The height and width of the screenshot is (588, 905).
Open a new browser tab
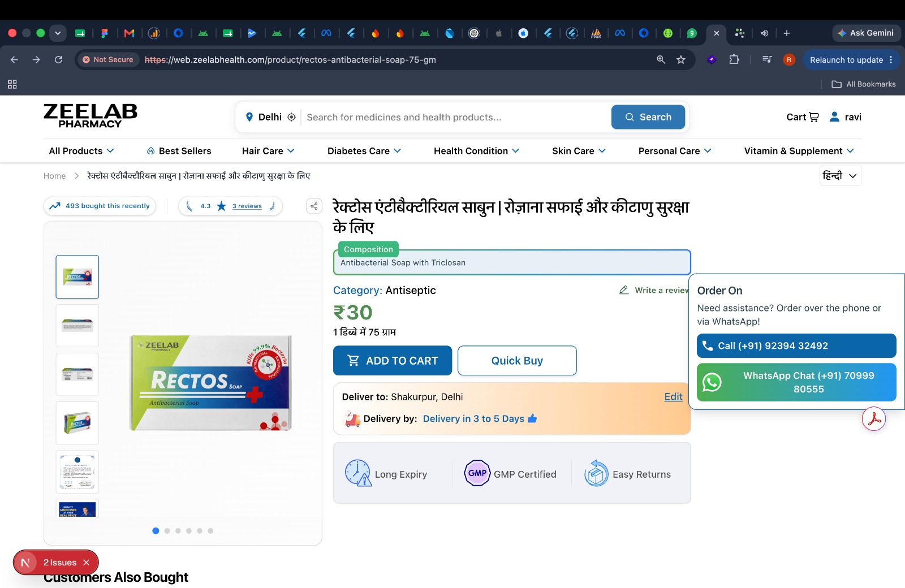coord(786,33)
